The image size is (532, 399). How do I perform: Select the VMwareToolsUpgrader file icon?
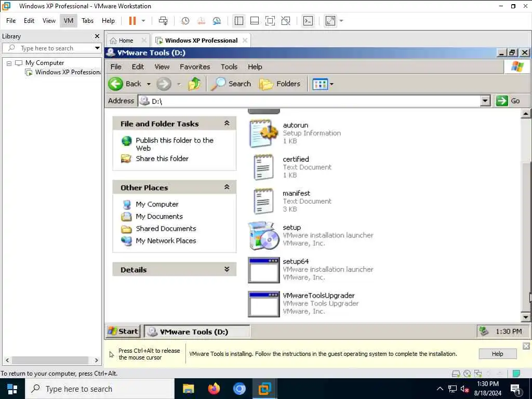(263, 304)
